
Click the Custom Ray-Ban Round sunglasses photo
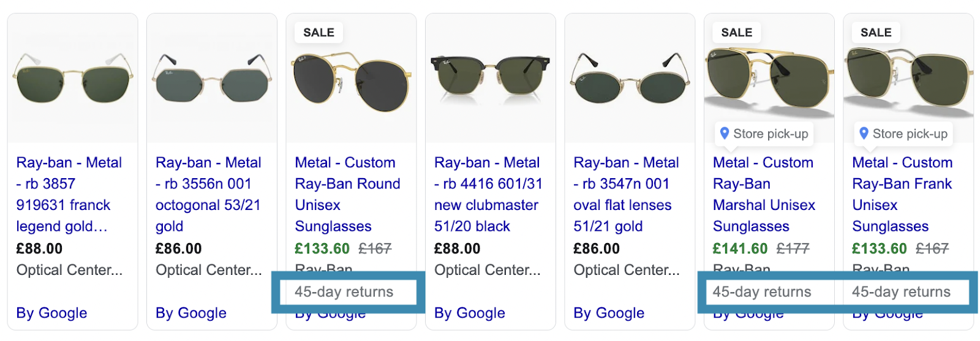(x=351, y=83)
